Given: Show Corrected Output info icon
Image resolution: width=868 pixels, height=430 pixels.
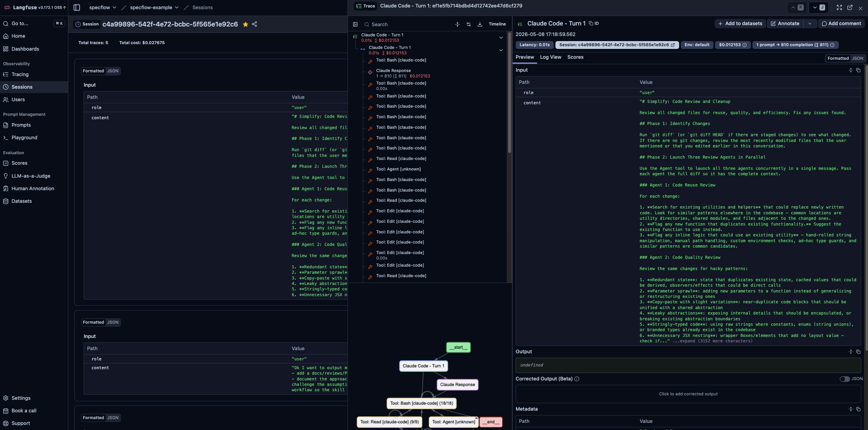Looking at the screenshot, I should (577, 379).
